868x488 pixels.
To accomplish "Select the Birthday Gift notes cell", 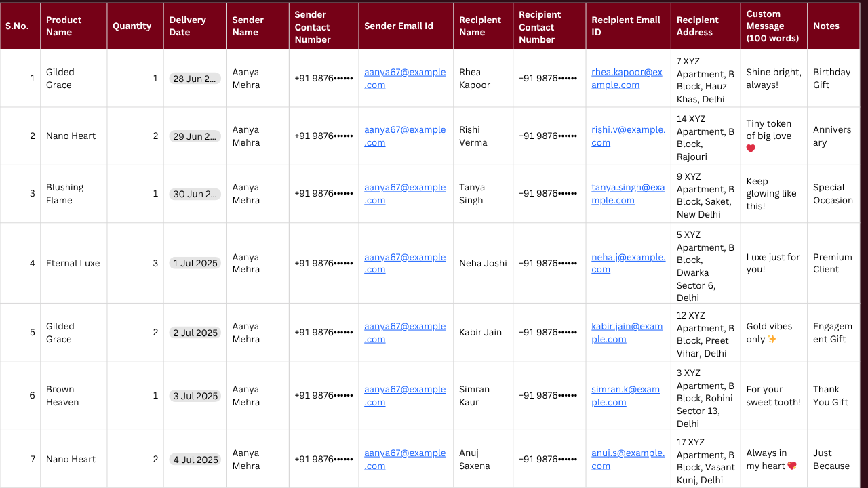I will [x=833, y=78].
